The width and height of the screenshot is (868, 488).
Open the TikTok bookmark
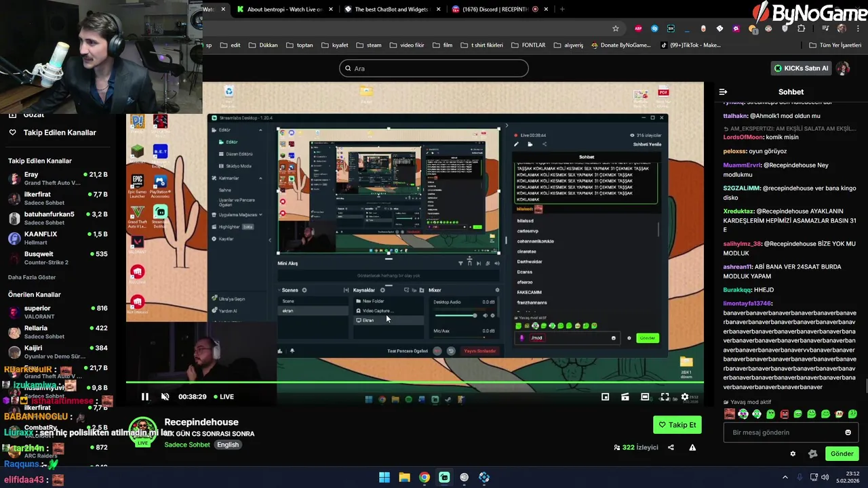click(690, 45)
